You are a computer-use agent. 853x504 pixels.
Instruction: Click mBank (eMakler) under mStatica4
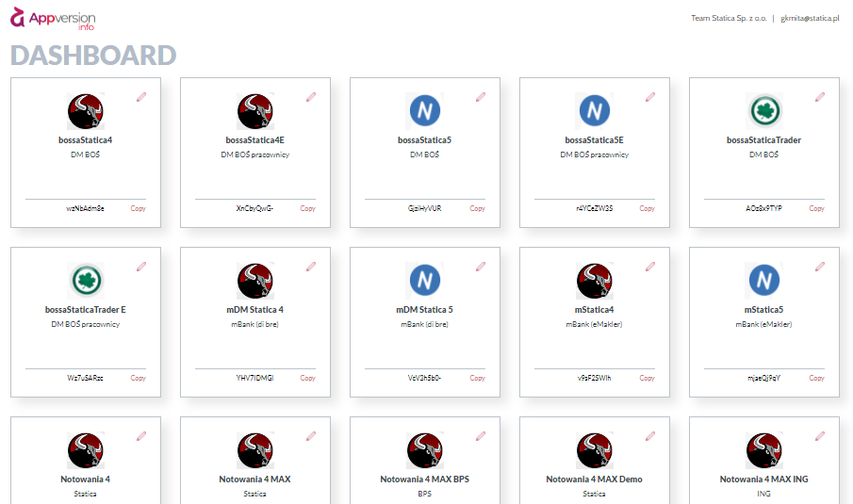[595, 325]
